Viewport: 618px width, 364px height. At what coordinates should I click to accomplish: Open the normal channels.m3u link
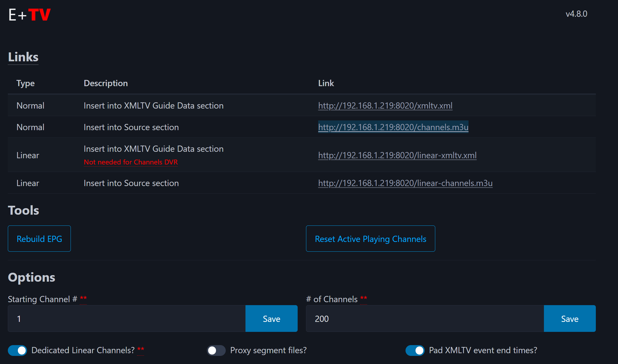(x=393, y=127)
